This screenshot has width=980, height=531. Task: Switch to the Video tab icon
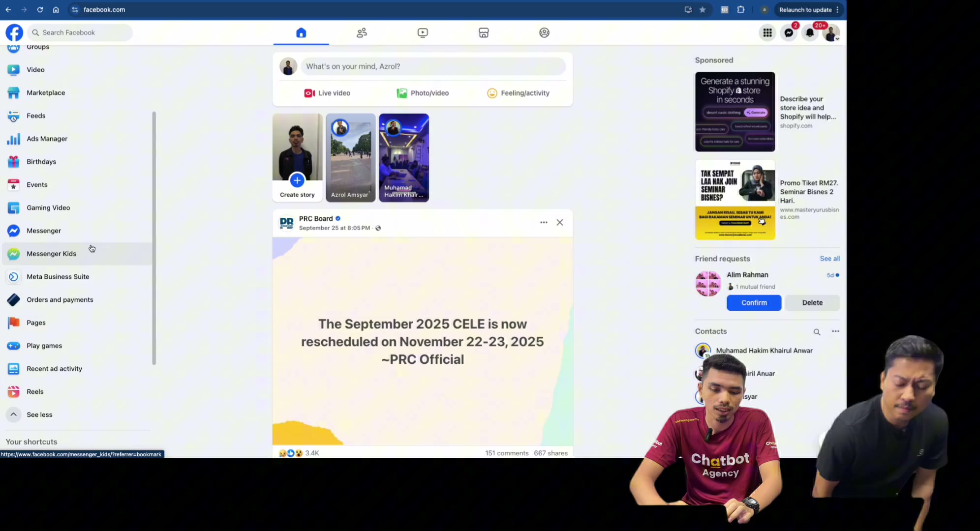tap(423, 32)
